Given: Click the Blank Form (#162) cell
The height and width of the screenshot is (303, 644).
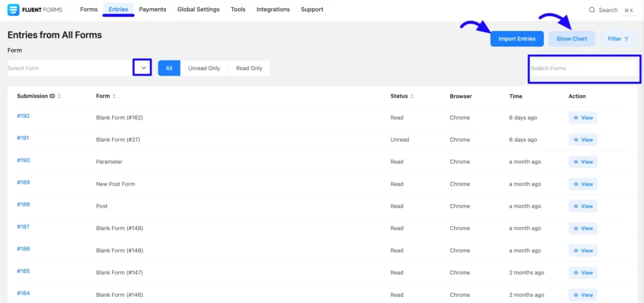Looking at the screenshot, I should [119, 118].
